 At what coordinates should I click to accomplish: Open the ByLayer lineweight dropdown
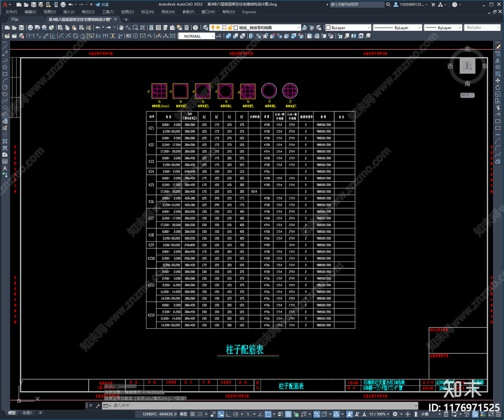[443, 28]
